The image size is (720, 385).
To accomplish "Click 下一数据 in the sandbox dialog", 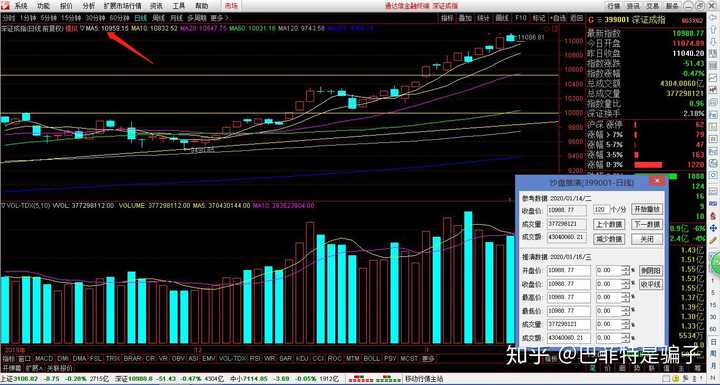I will (x=647, y=225).
